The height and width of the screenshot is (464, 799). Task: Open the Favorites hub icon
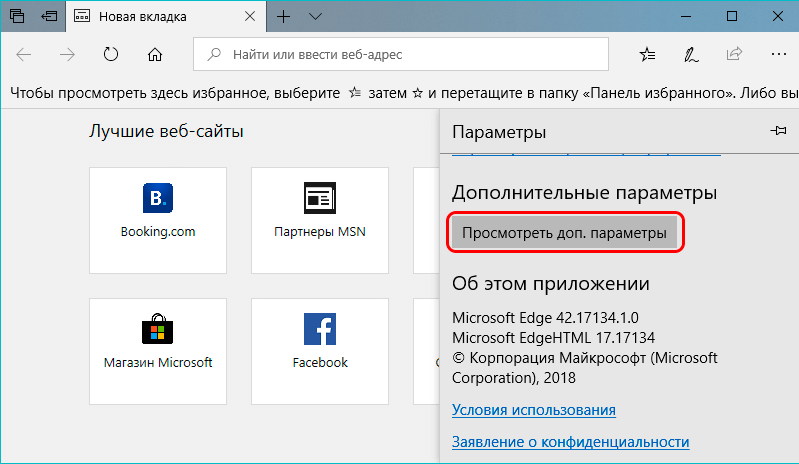coord(648,54)
